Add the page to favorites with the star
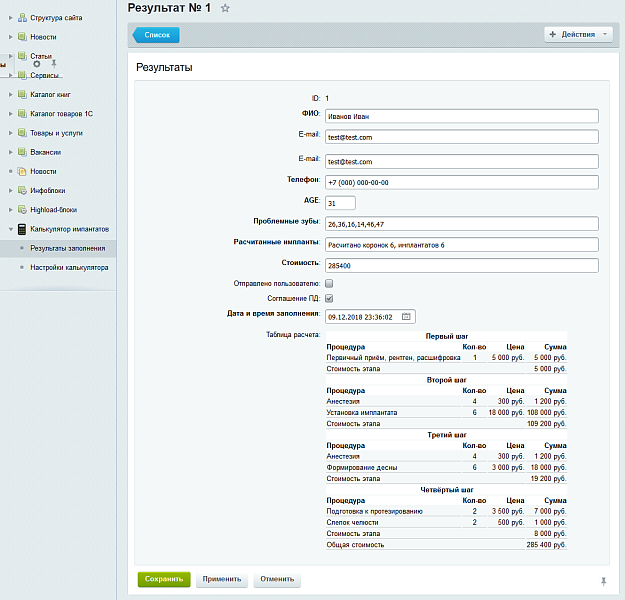 [x=225, y=8]
